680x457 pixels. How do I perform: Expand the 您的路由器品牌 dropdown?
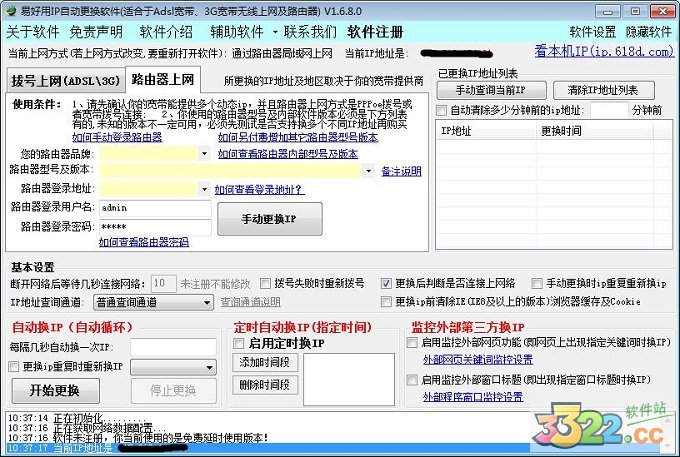[204, 153]
